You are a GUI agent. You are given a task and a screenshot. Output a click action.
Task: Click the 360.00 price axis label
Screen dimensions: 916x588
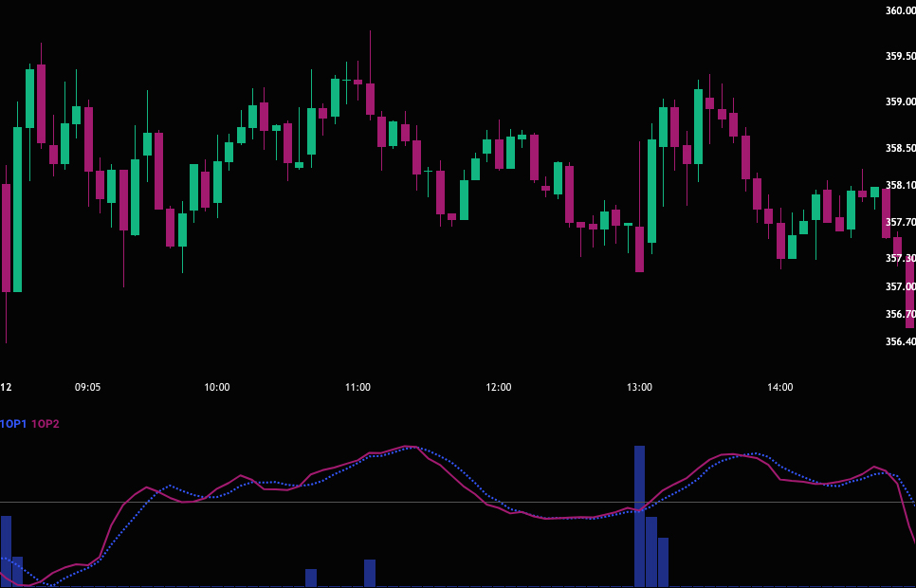click(x=900, y=10)
